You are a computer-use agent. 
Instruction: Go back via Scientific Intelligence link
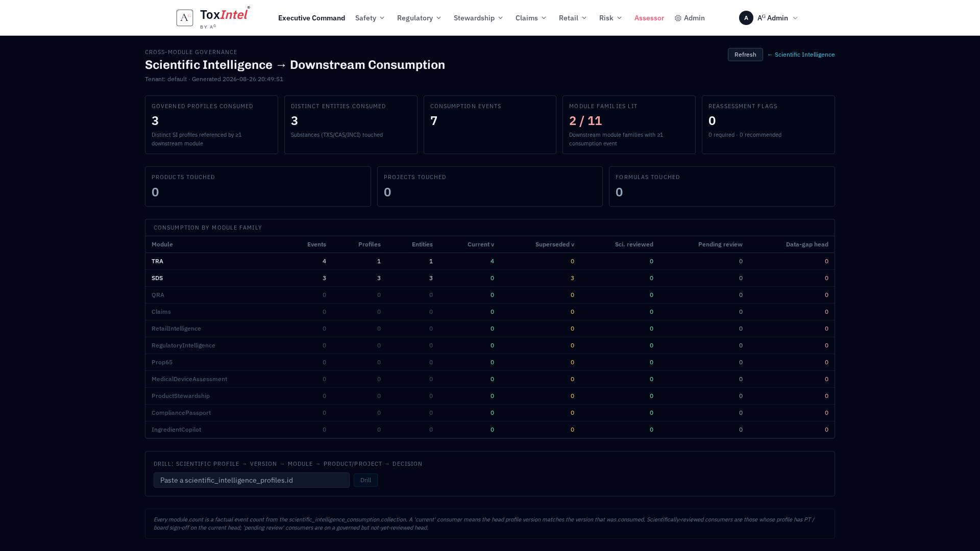pyautogui.click(x=801, y=55)
